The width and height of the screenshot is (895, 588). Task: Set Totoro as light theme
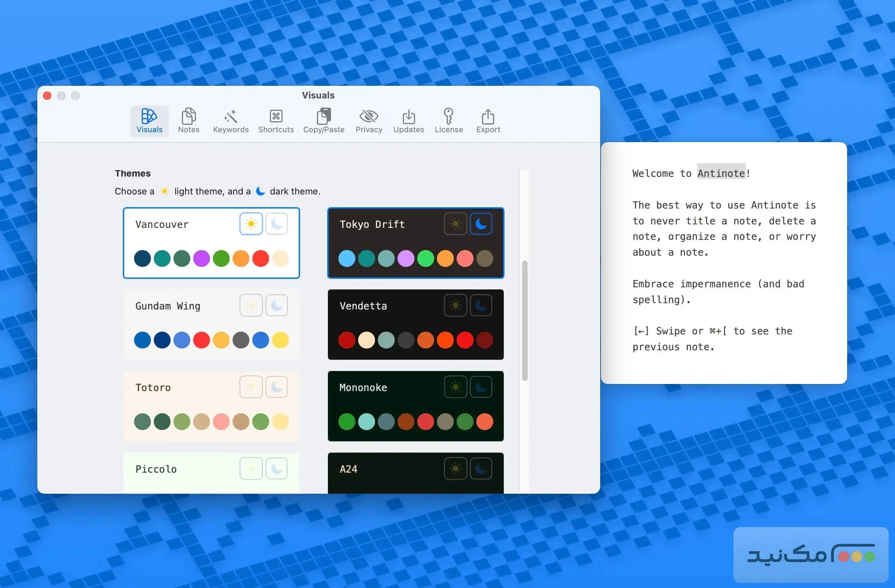pyautogui.click(x=251, y=387)
